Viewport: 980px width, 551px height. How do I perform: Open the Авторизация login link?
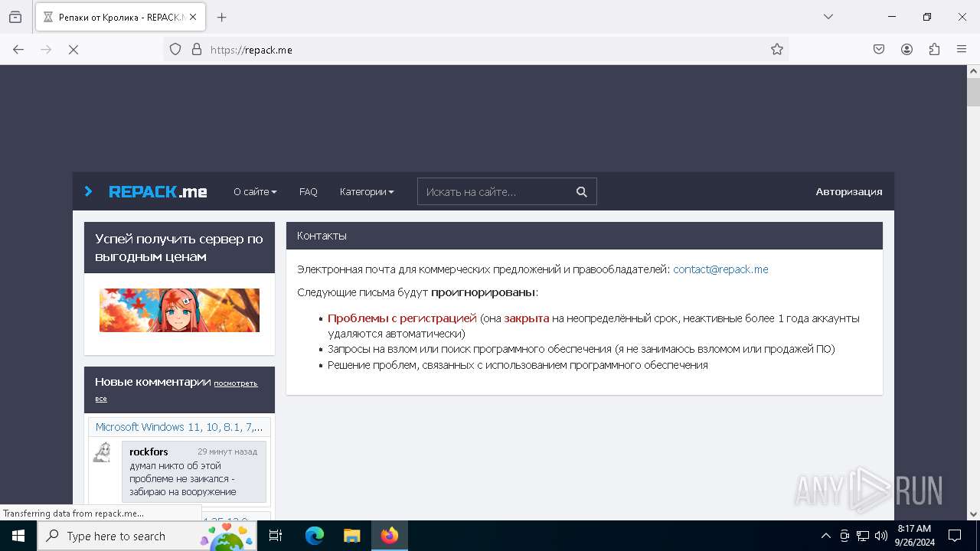pyautogui.click(x=849, y=192)
